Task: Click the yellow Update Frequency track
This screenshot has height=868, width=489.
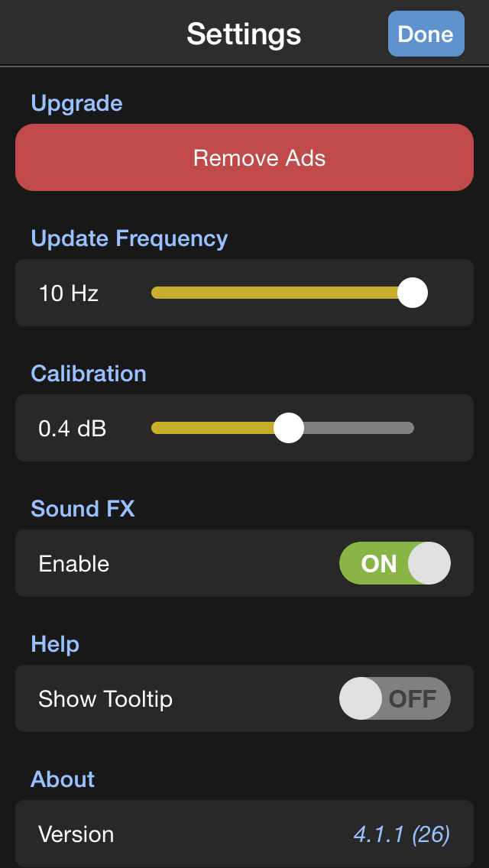Action: pos(275,293)
